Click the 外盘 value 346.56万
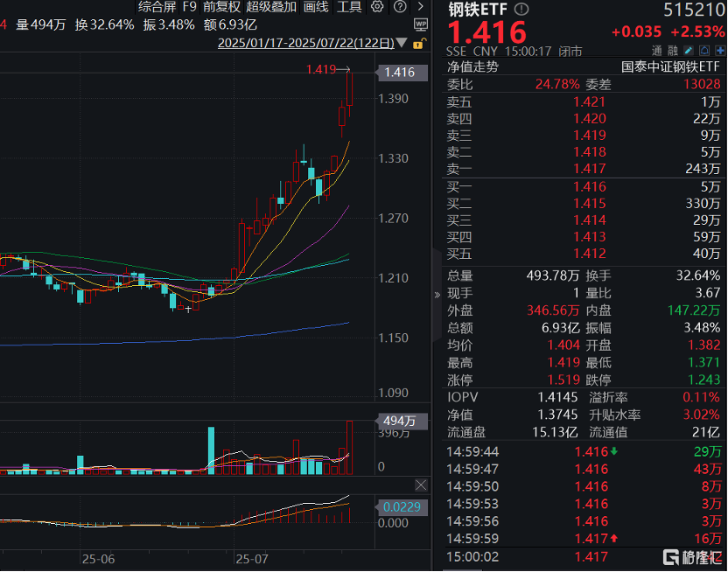The height and width of the screenshot is (572, 728). point(553,310)
